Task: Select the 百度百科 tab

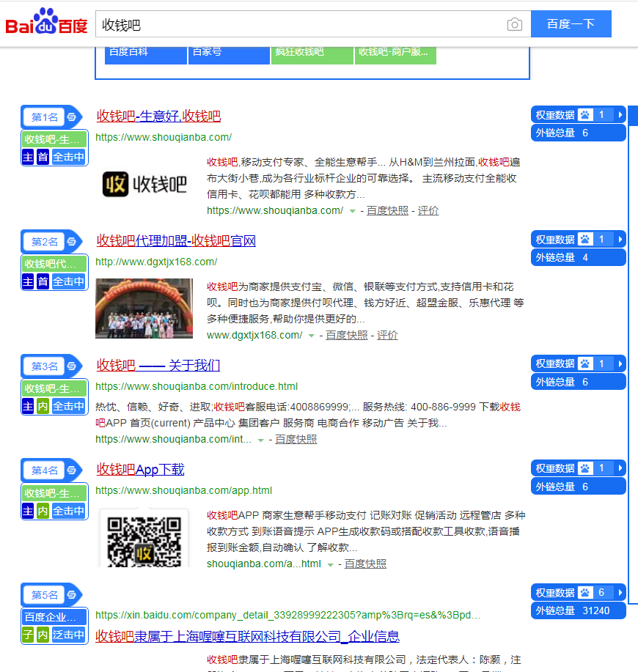Action: click(146, 55)
